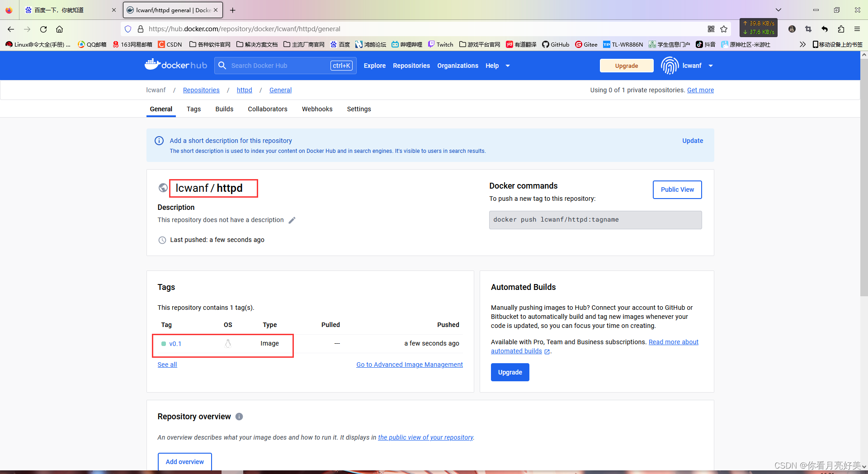Switch to the Tags tab
This screenshot has width=868, height=474.
point(193,109)
